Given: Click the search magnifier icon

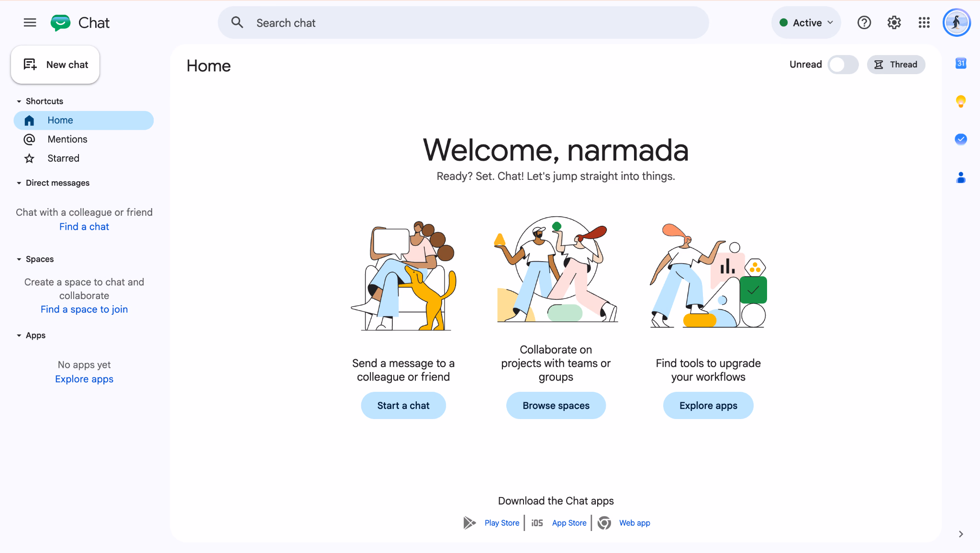Looking at the screenshot, I should tap(237, 22).
